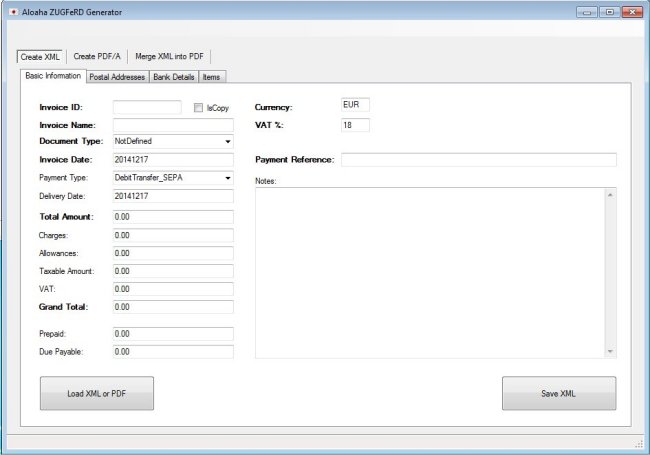This screenshot has width=650, height=455.
Task: Focus the Invoice ID field
Action: point(147,107)
